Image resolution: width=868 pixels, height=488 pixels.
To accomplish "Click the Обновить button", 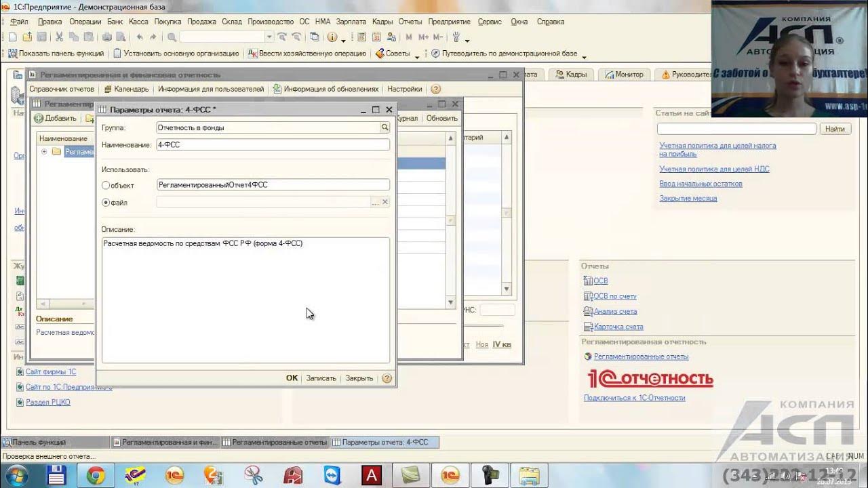I will pyautogui.click(x=441, y=118).
